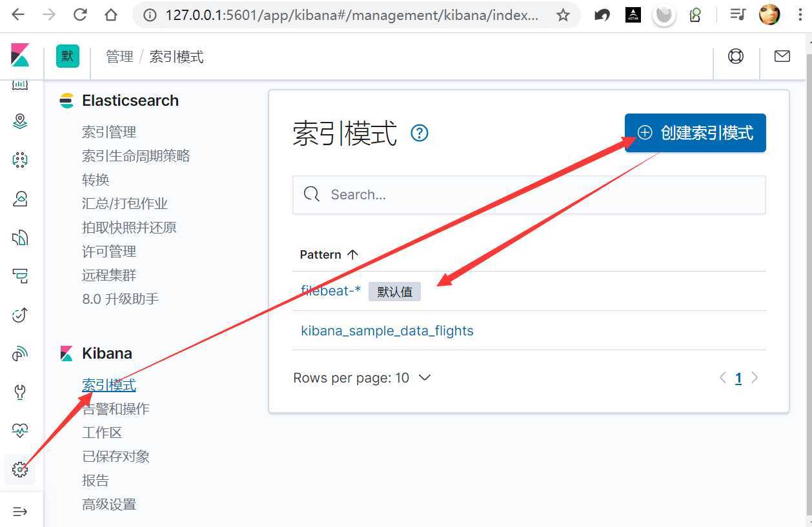The width and height of the screenshot is (812, 527).
Task: Open the help lifebuoy icon
Action: pos(736,56)
